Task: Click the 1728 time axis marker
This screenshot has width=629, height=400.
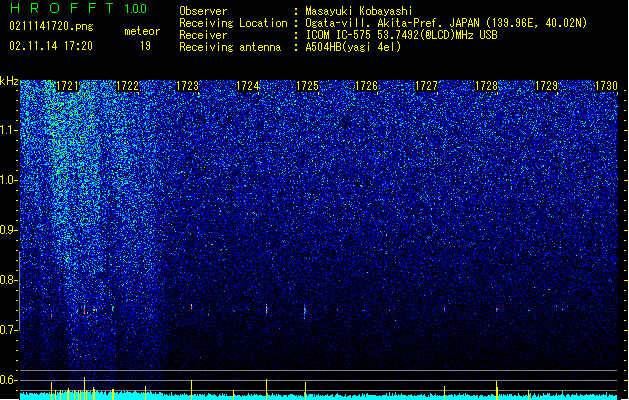Action: (x=486, y=86)
